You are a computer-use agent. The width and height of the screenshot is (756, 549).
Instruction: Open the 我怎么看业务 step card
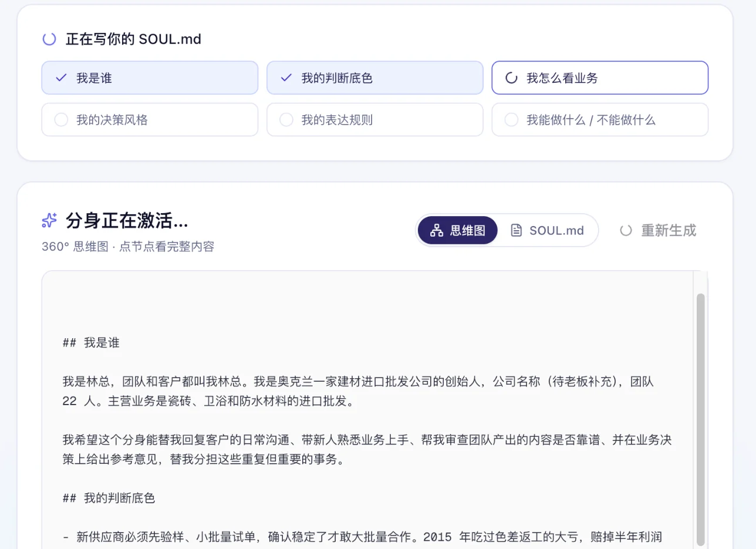pos(600,78)
